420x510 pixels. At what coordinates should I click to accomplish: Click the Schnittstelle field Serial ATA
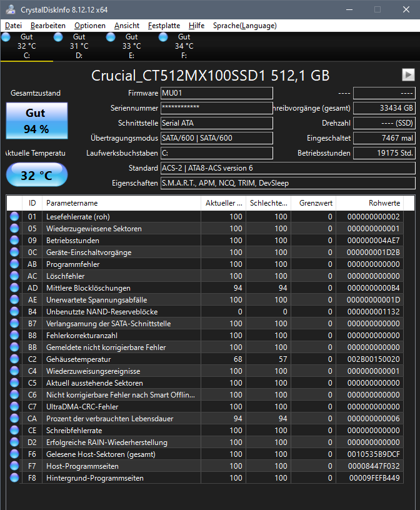click(x=217, y=123)
